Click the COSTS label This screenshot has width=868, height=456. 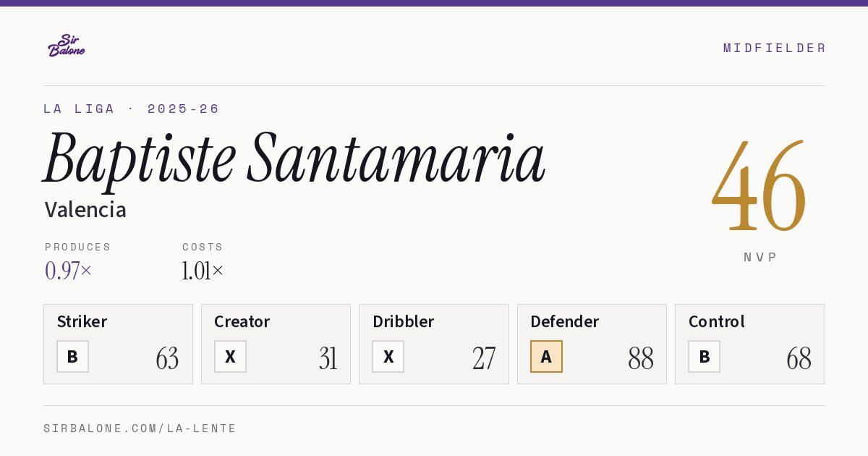[x=203, y=247]
